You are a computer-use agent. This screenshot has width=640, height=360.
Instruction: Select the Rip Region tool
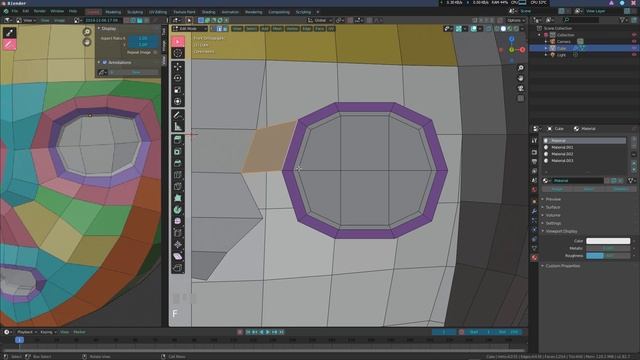178,268
